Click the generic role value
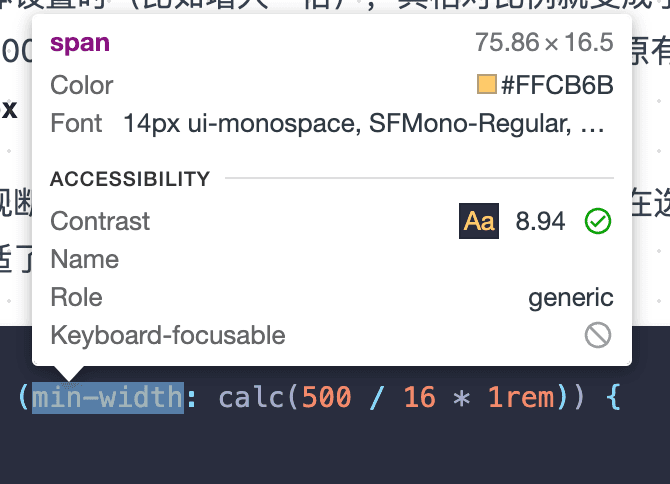Viewport: 670px width, 484px height. (571, 298)
